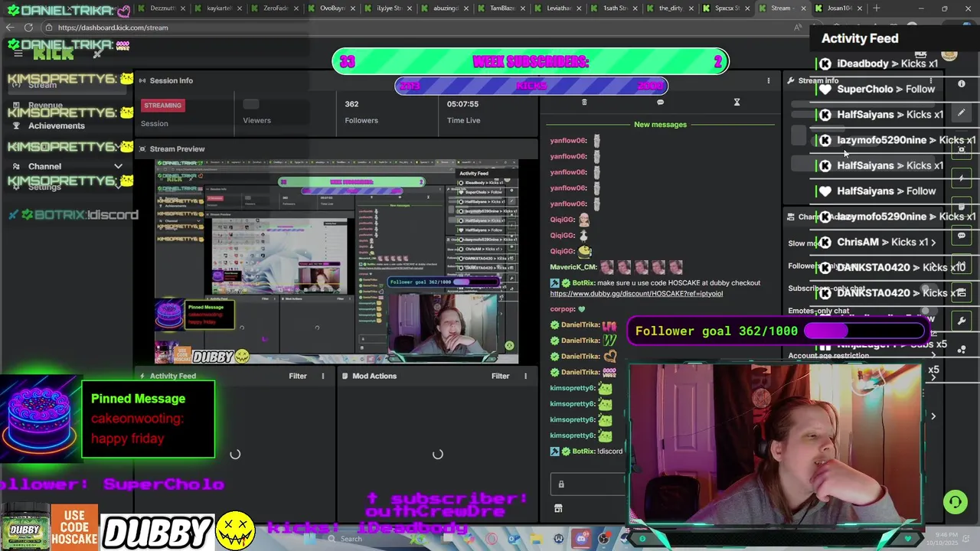
Task: Open File Explorer from the taskbar
Action: (x=536, y=539)
